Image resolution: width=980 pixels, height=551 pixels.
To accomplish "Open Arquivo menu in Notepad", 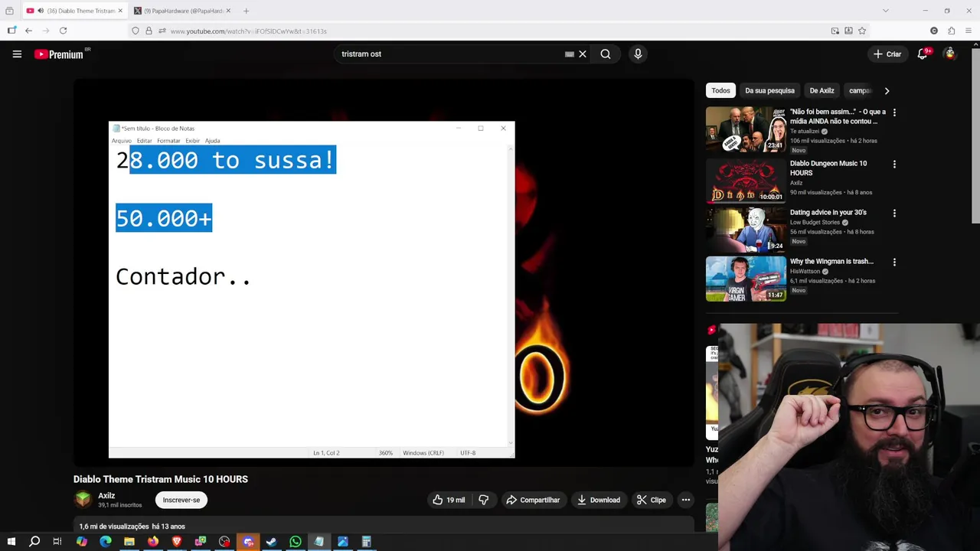I will (x=121, y=141).
